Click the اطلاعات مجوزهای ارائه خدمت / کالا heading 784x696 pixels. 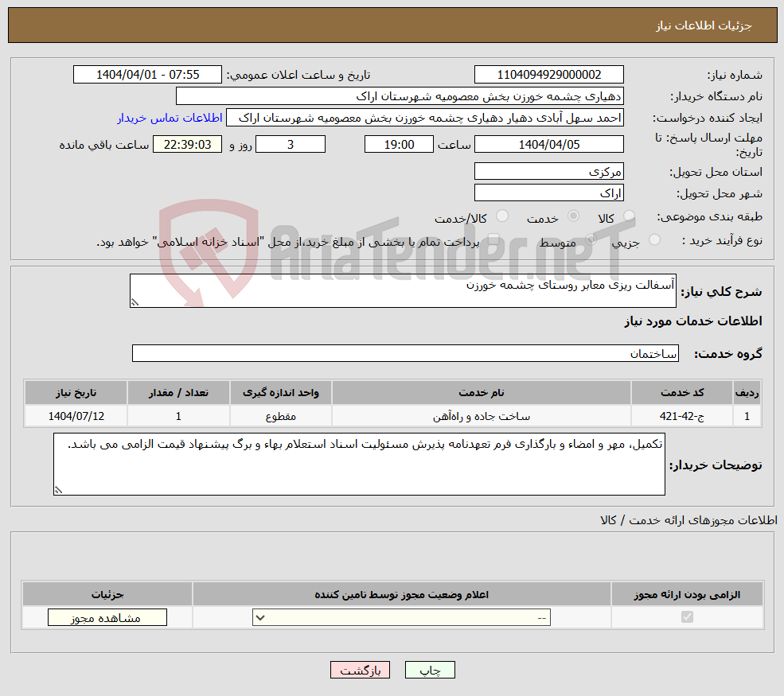688,521
